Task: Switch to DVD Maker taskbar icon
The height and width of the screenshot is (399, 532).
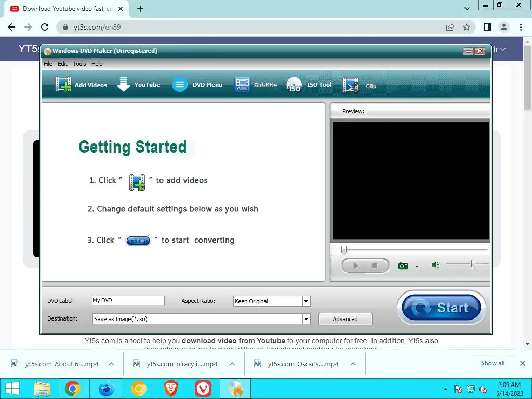Action: (235, 389)
